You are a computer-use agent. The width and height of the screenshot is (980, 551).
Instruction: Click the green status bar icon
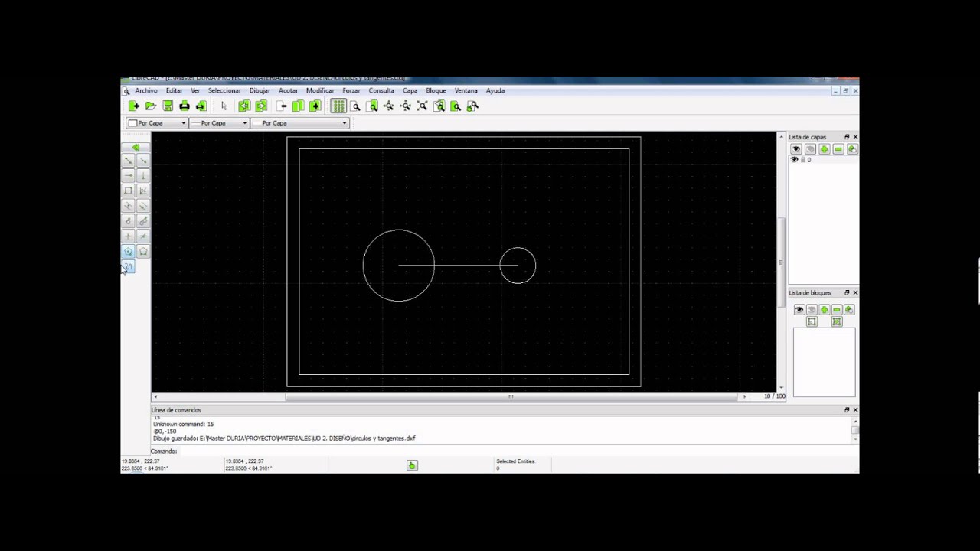coord(412,465)
